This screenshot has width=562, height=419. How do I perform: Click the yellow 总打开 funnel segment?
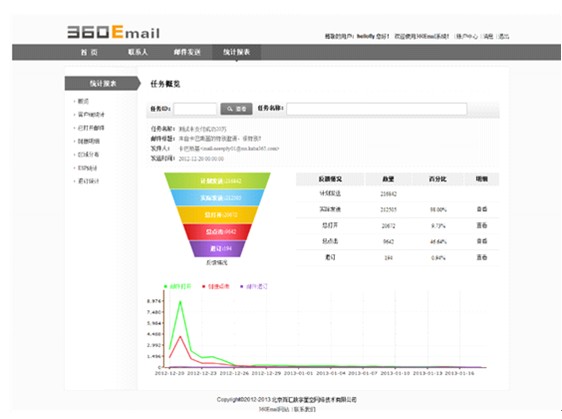point(218,214)
